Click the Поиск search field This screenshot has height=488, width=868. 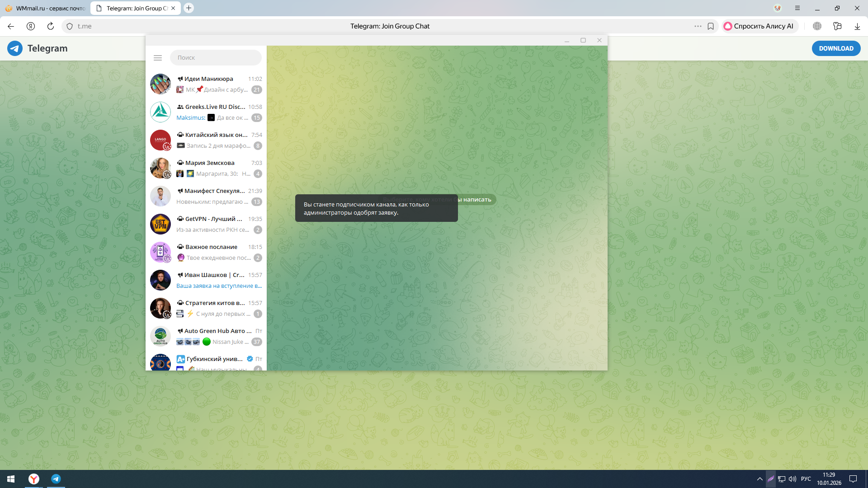click(216, 58)
